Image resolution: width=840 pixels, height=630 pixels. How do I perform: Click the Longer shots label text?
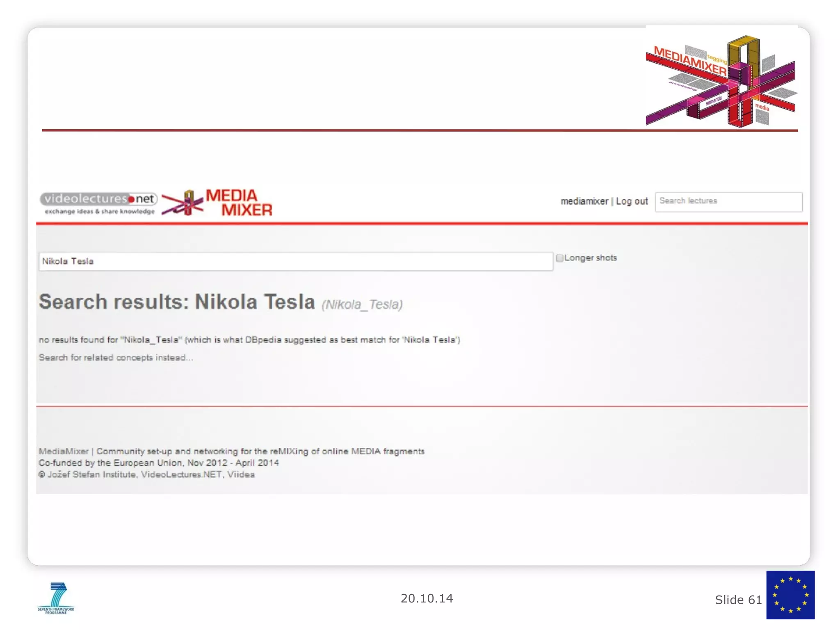pos(590,258)
